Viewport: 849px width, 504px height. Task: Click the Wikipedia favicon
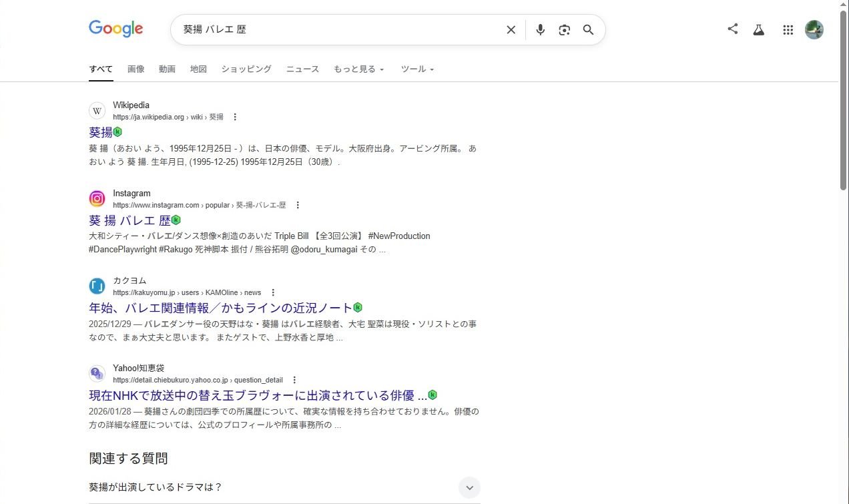pyautogui.click(x=97, y=111)
